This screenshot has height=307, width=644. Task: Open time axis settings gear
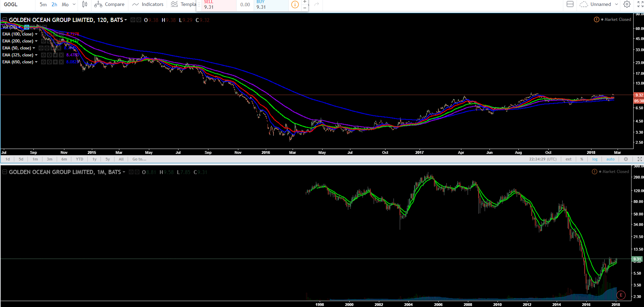point(626,159)
